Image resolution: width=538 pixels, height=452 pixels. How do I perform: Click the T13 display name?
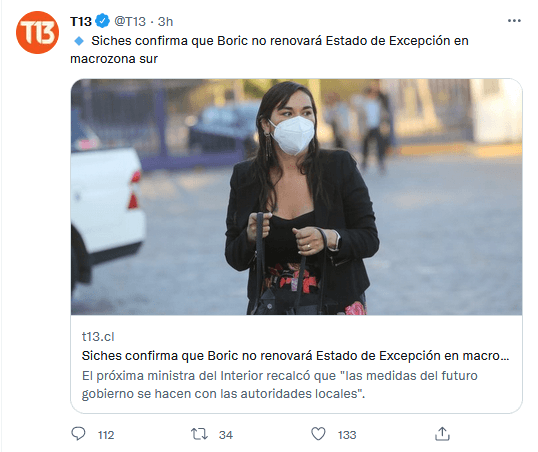click(x=81, y=21)
